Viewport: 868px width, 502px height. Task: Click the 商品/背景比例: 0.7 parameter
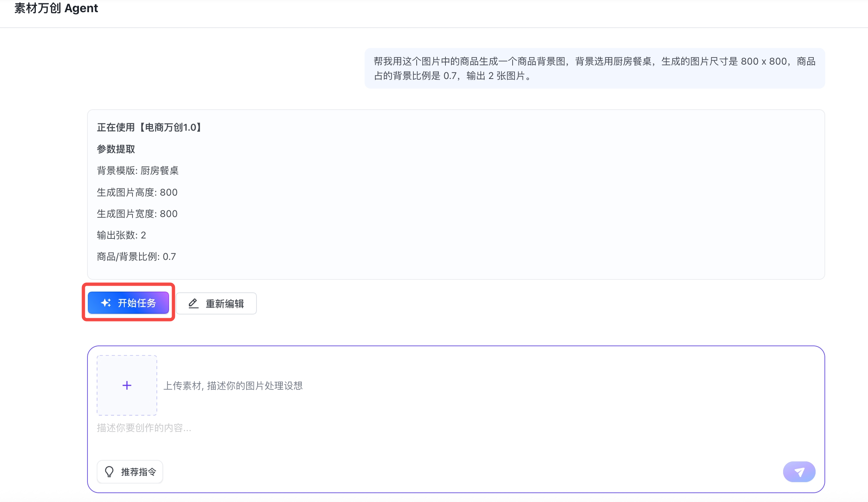pyautogui.click(x=136, y=257)
